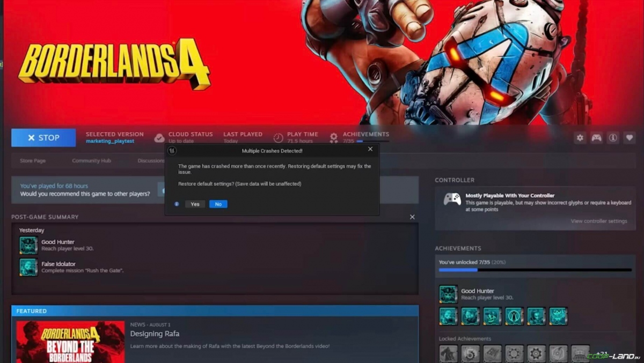This screenshot has width=644, height=363.
Task: Click the STOP button
Action: (x=43, y=138)
